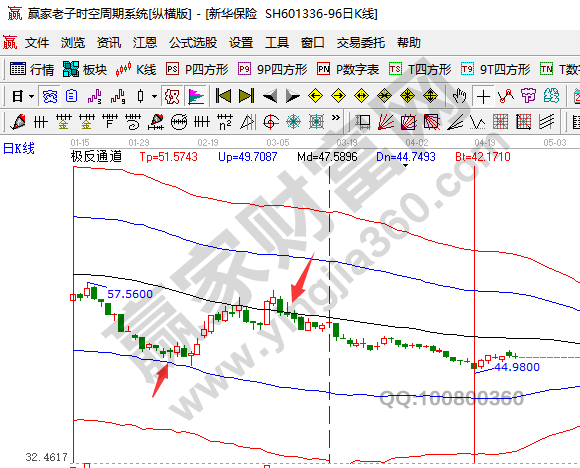
Task: Open the P数字表 number table
Action: [348, 70]
